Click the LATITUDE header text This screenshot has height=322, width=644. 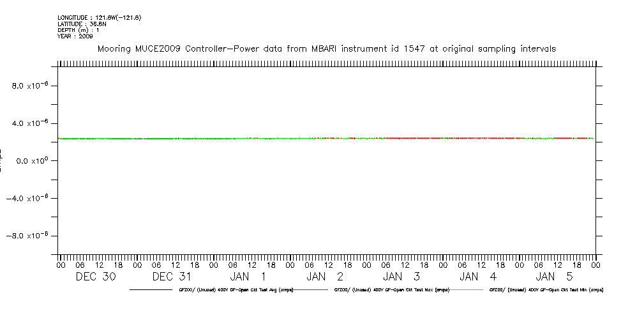[81, 24]
